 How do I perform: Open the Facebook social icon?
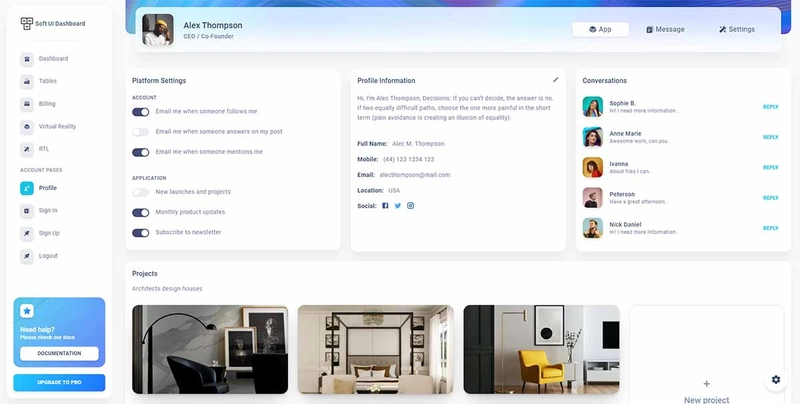coord(385,206)
